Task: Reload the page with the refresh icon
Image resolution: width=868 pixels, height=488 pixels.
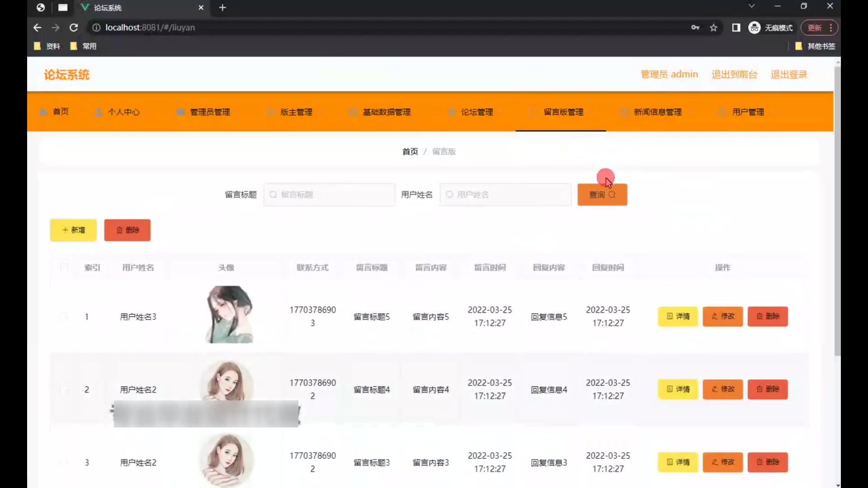Action: point(74,28)
